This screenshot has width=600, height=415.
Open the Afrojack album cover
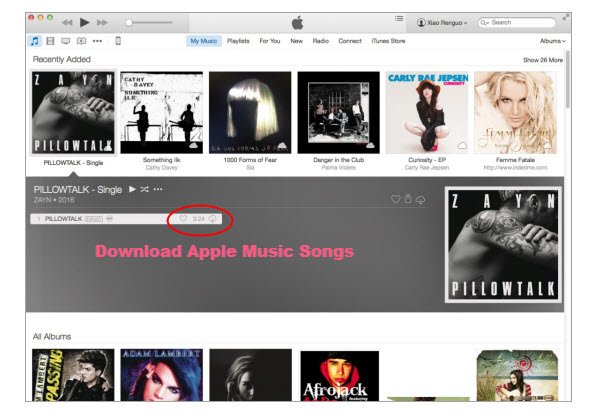click(x=340, y=376)
